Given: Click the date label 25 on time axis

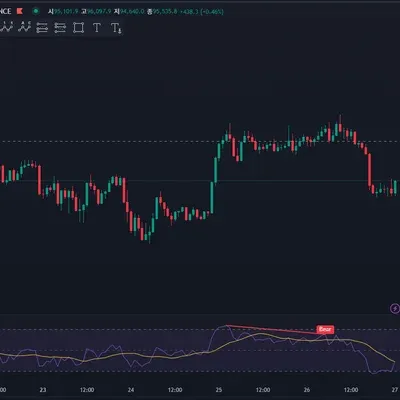Looking at the screenshot, I should [219, 390].
